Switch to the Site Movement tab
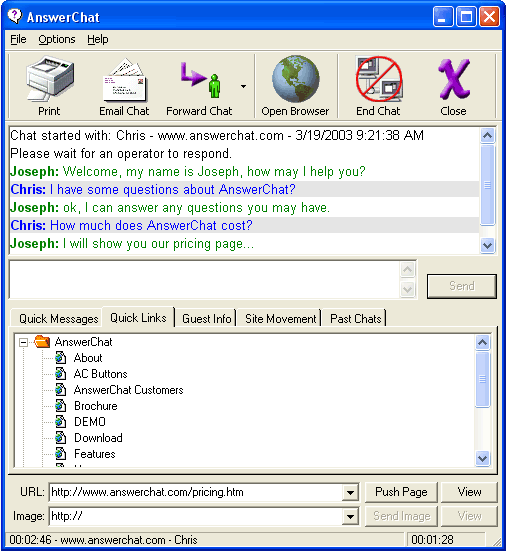The width and height of the screenshot is (506, 551). click(280, 319)
